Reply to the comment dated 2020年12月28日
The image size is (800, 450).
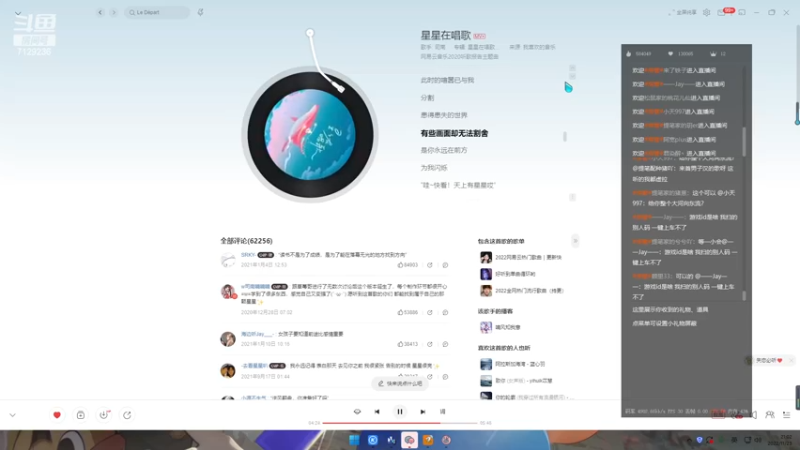[x=445, y=312]
